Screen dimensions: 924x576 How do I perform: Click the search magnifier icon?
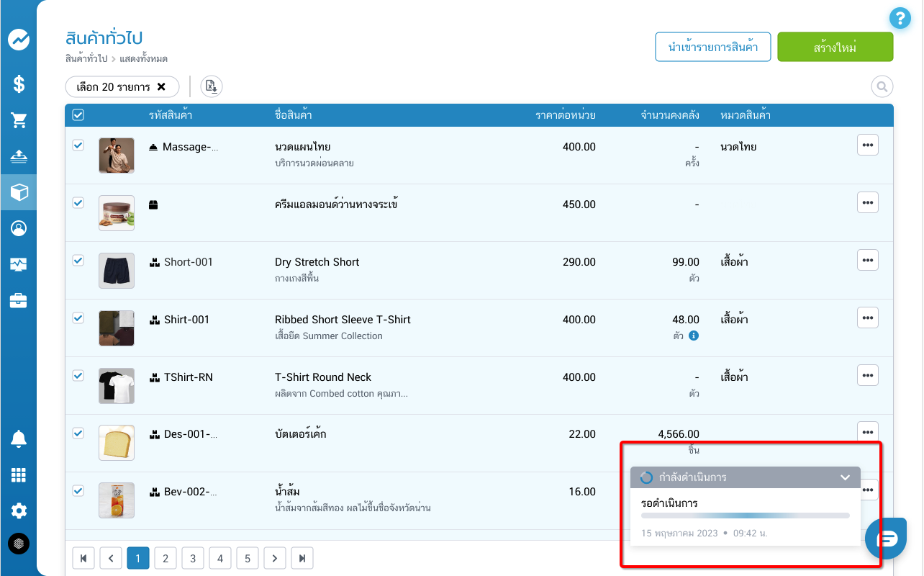pos(882,87)
